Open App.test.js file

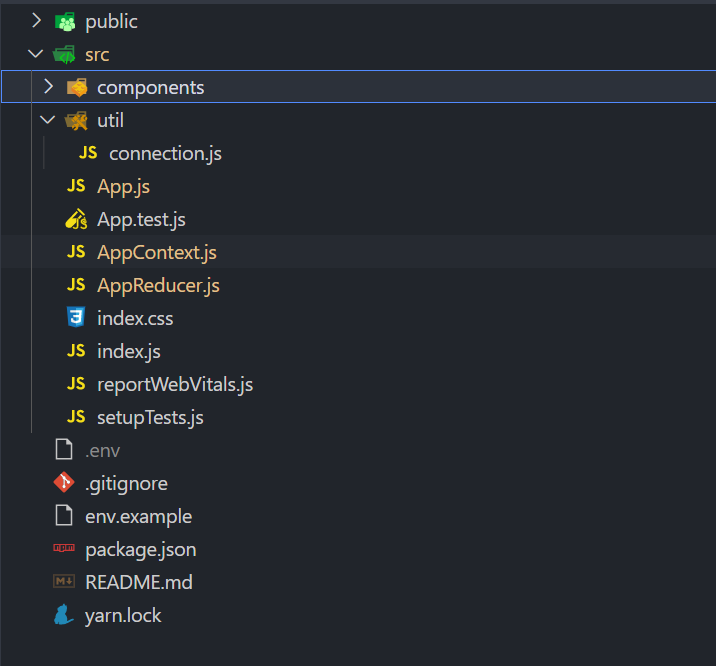142,220
